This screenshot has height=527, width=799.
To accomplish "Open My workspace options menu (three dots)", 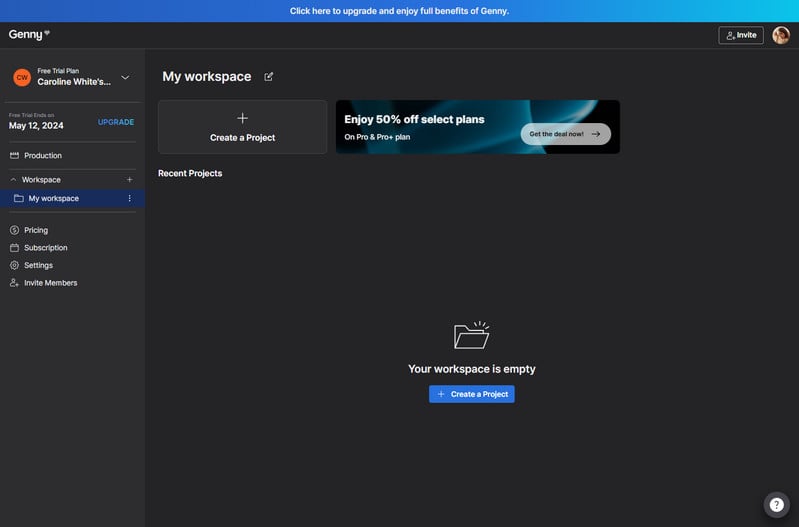I will 129,198.
